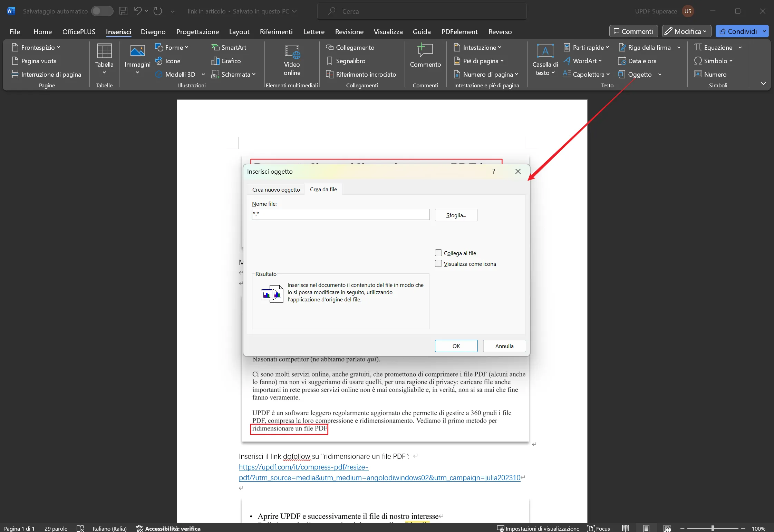The height and width of the screenshot is (532, 774).
Task: Insert Pagina vuota blank page
Action: (x=34, y=61)
